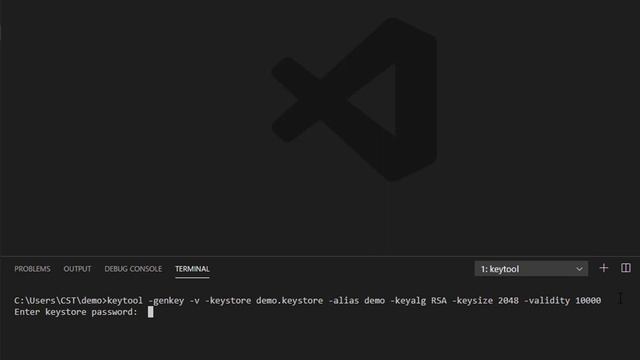
Task: Create a new terminal with plus icon
Action: point(604,268)
